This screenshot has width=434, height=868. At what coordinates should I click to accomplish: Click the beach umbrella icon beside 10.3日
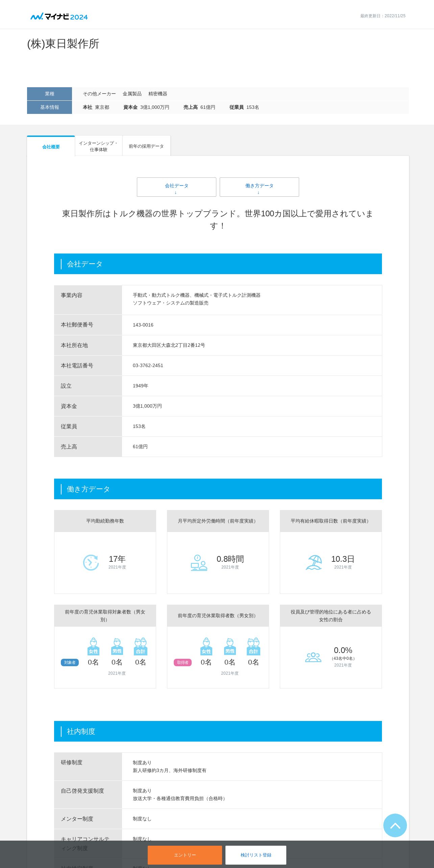(x=314, y=562)
